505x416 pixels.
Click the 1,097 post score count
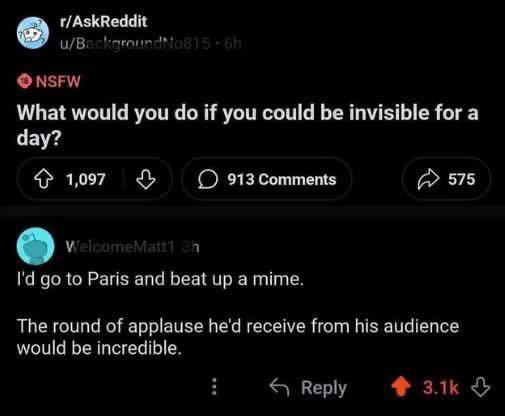tap(86, 179)
